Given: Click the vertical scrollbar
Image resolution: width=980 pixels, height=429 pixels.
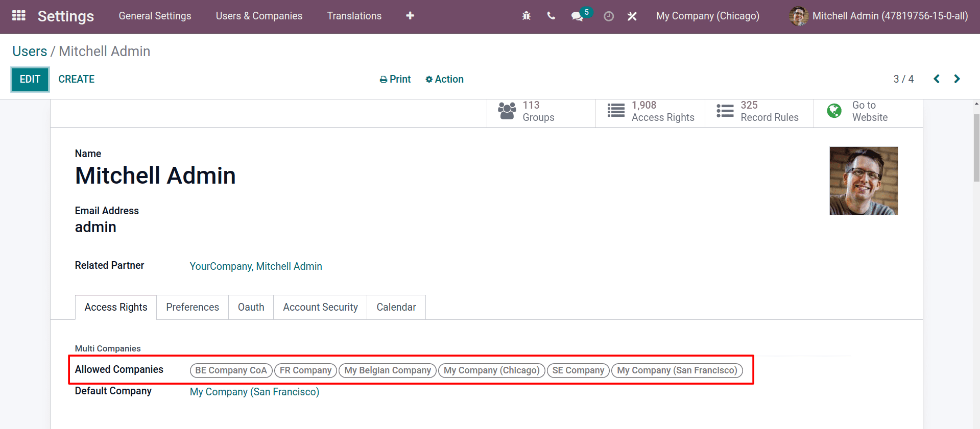Looking at the screenshot, I should click(x=976, y=148).
